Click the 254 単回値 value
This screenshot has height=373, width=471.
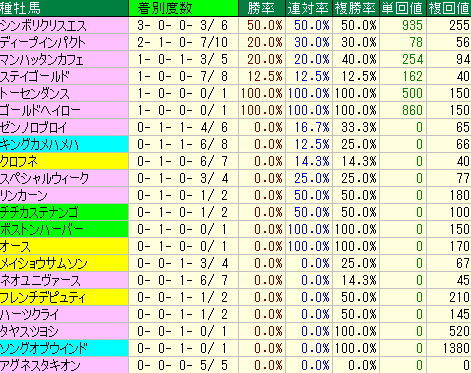point(412,59)
